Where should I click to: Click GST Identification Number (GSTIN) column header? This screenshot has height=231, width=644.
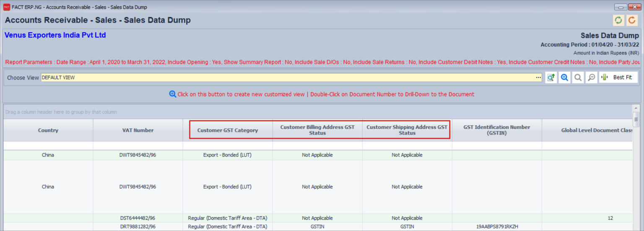click(x=497, y=130)
